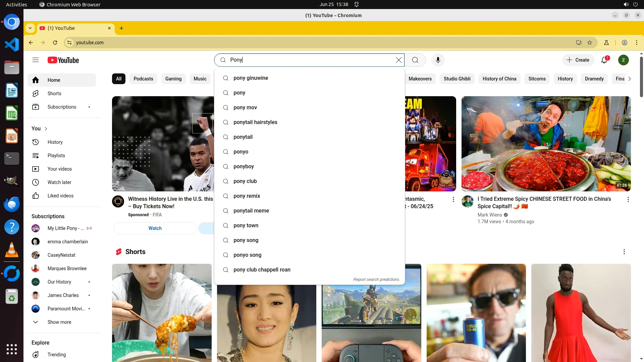Select the Studio Ghibli filter chip

coord(457,79)
